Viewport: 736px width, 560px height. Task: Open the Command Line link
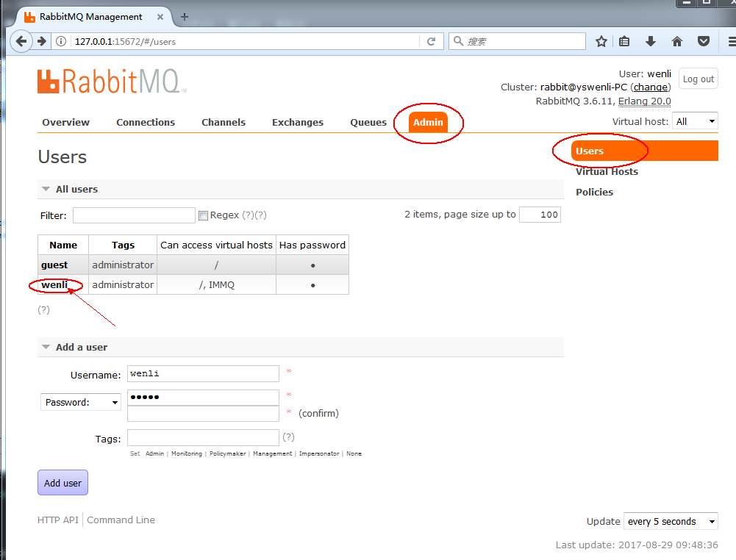[x=121, y=520]
